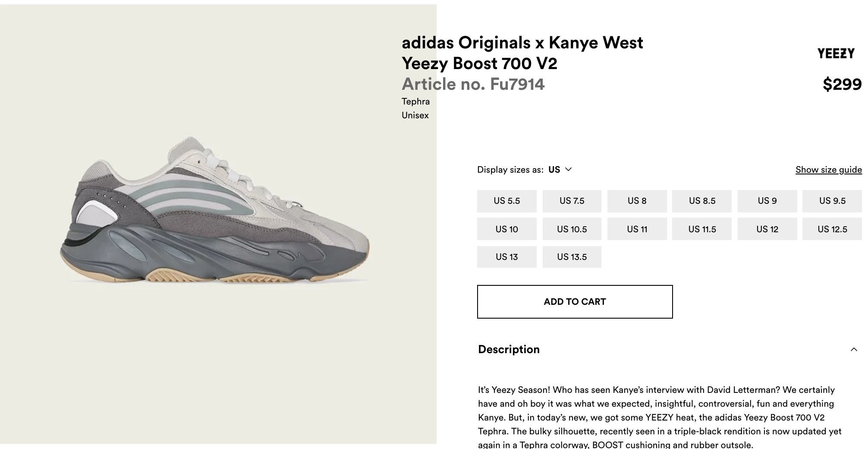
Task: Select size US 11
Action: (x=637, y=229)
